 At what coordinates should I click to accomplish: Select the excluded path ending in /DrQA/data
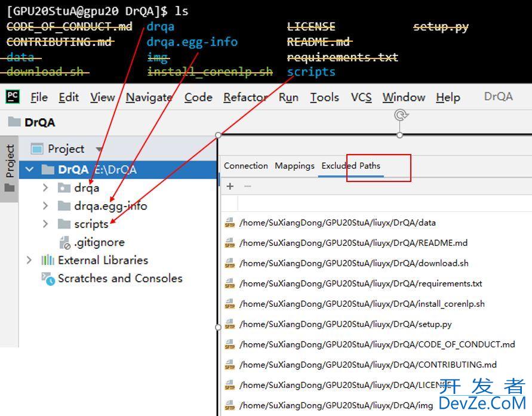[337, 223]
